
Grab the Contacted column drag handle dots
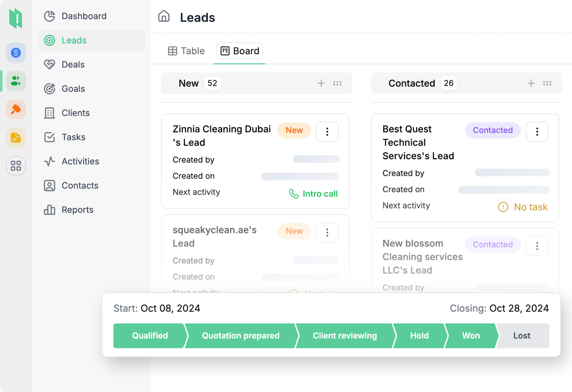pos(547,83)
